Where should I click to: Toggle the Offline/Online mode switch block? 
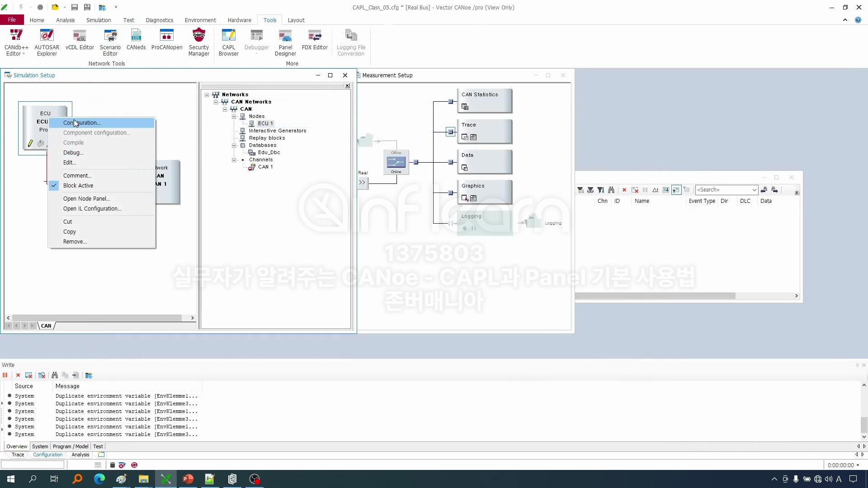coord(396,162)
